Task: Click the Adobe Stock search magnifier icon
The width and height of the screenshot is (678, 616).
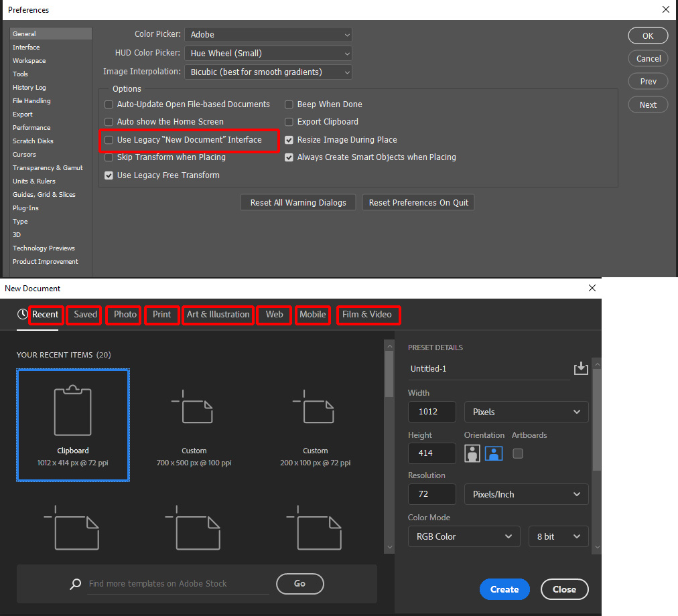Action: [75, 583]
